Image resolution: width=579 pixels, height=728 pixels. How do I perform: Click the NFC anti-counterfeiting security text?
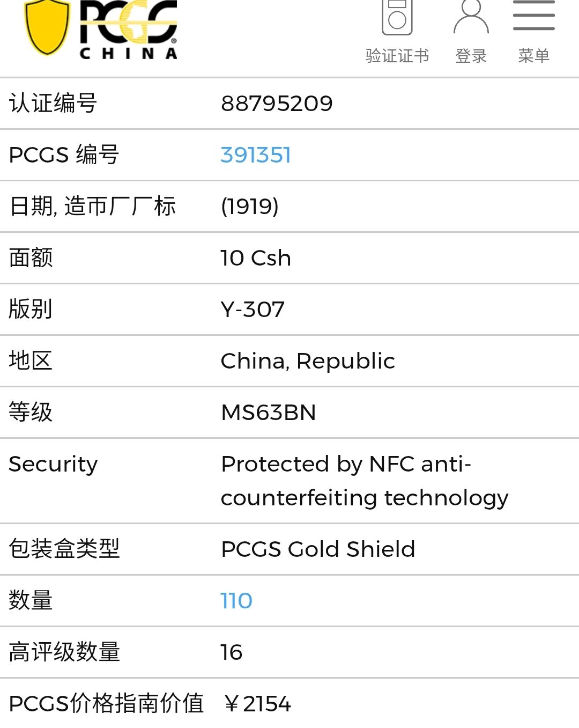[365, 481]
